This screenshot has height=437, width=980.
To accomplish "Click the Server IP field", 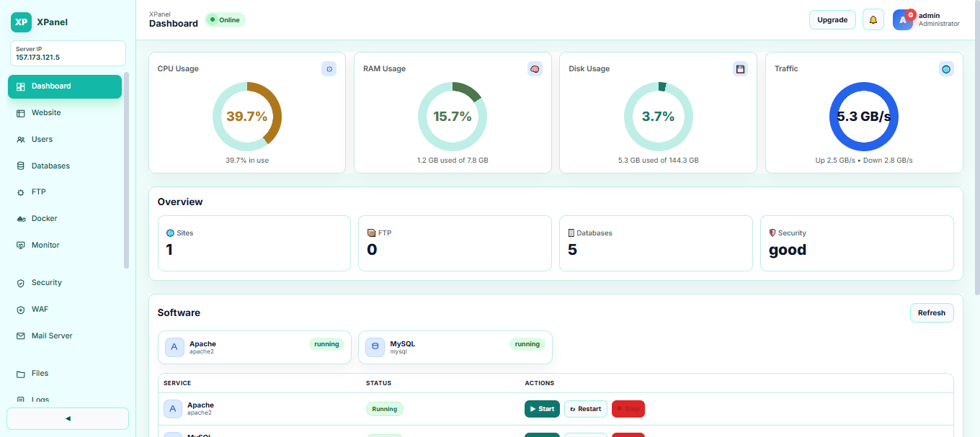I will point(67,53).
